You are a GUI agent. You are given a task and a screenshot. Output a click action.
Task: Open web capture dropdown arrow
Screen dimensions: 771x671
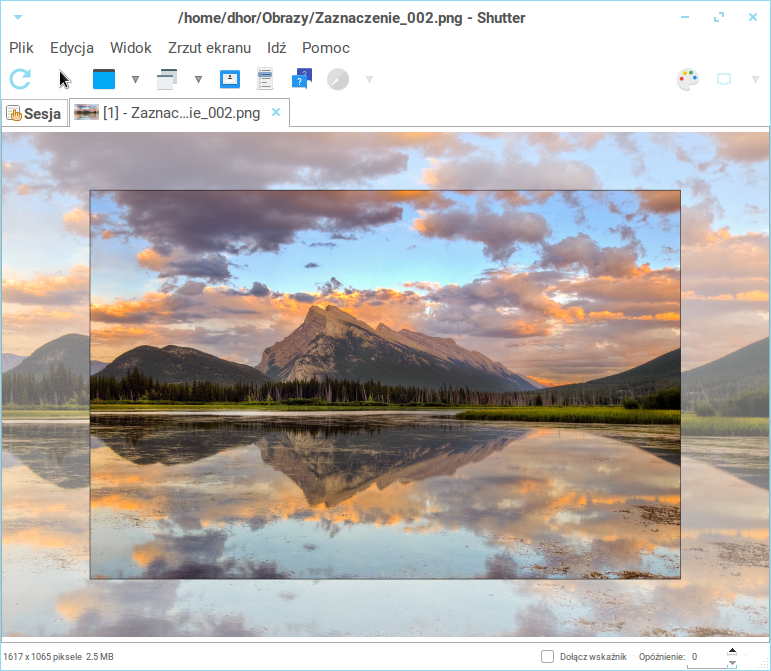click(369, 79)
